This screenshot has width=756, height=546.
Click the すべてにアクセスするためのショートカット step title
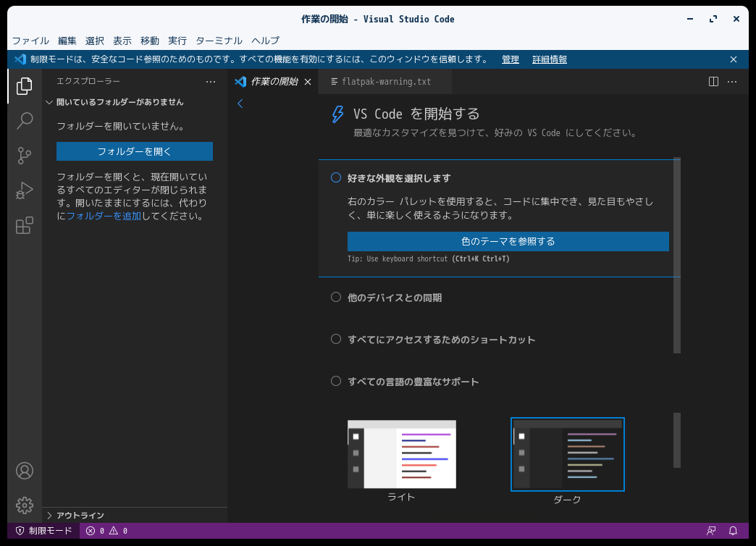click(441, 340)
